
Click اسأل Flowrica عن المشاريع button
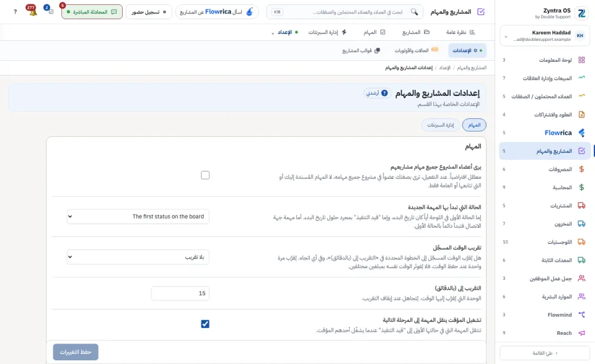(217, 12)
